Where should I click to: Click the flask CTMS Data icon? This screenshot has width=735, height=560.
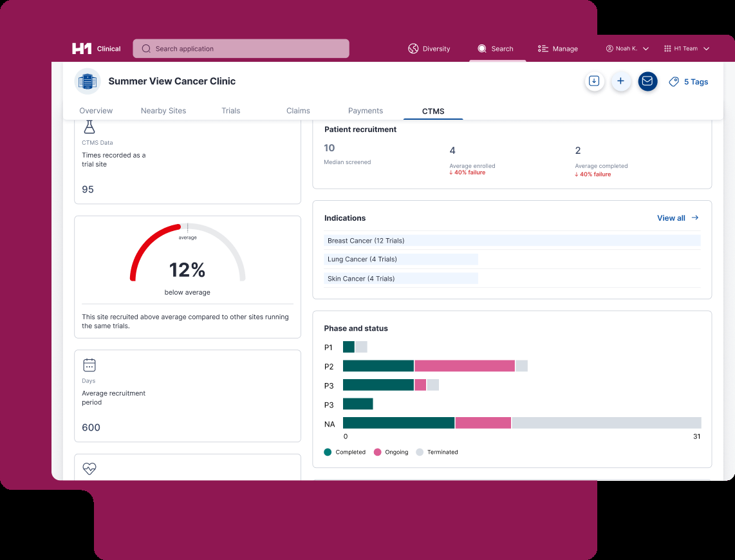[x=89, y=127]
